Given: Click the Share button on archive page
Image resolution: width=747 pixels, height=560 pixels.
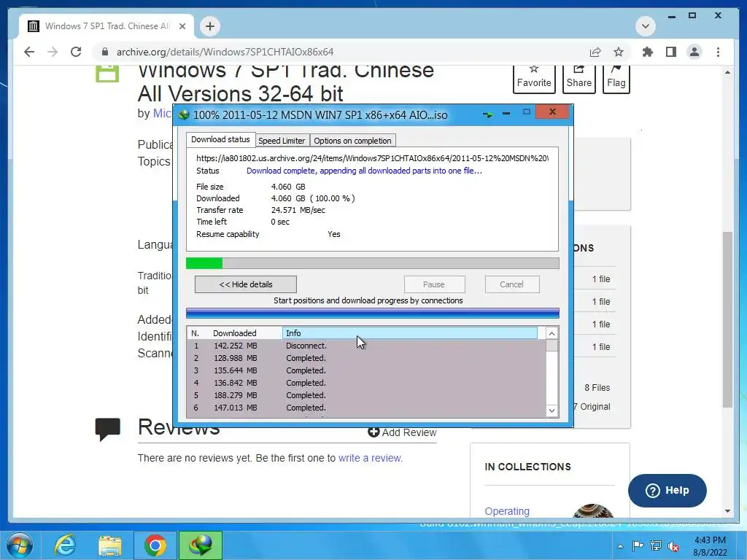Looking at the screenshot, I should point(578,79).
